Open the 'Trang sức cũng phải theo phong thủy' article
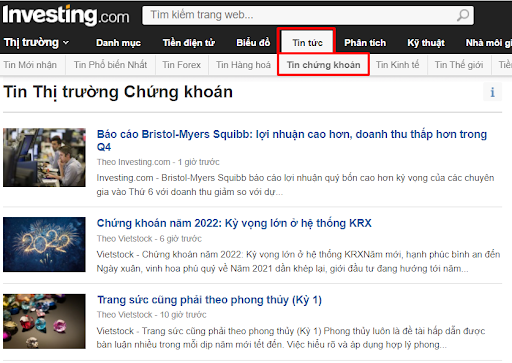The image size is (512, 363). (209, 300)
